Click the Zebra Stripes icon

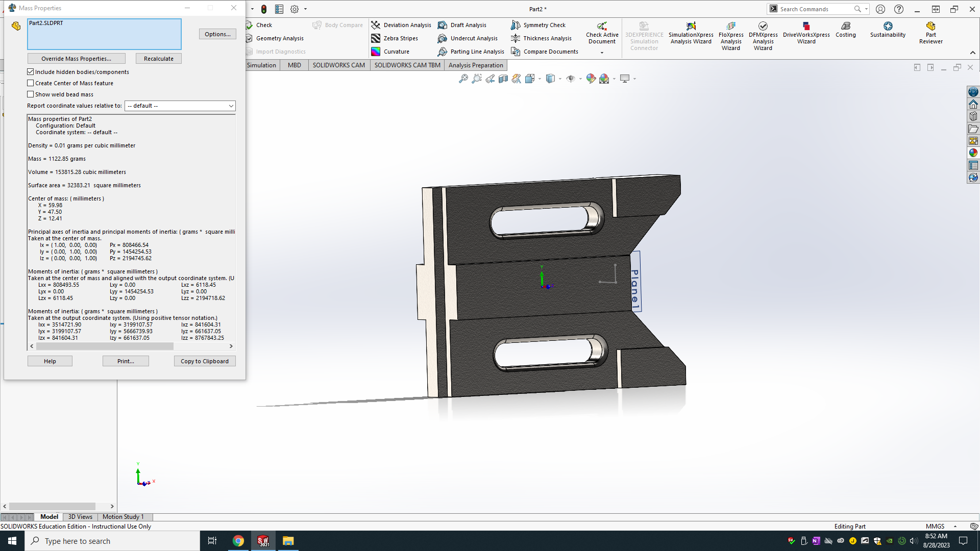coord(376,38)
